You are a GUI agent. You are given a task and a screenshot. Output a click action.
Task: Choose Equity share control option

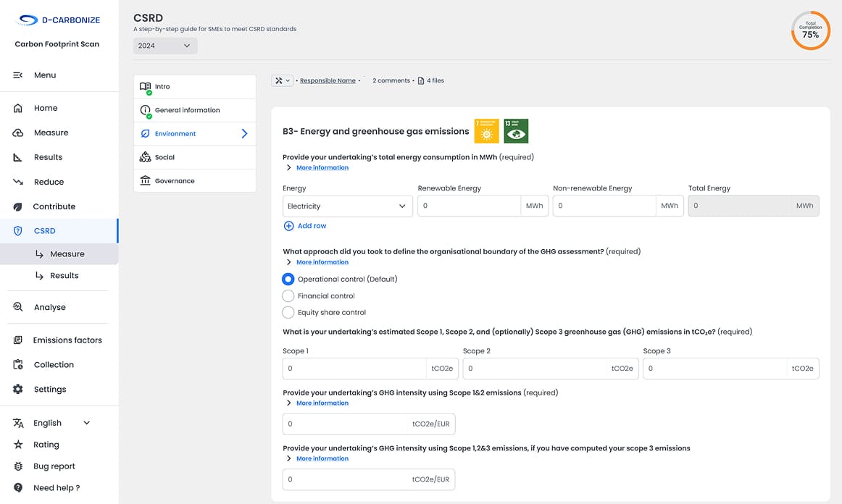tap(288, 312)
